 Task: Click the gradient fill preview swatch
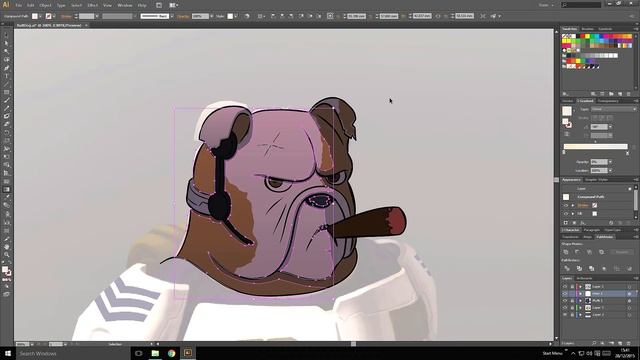pyautogui.click(x=567, y=111)
